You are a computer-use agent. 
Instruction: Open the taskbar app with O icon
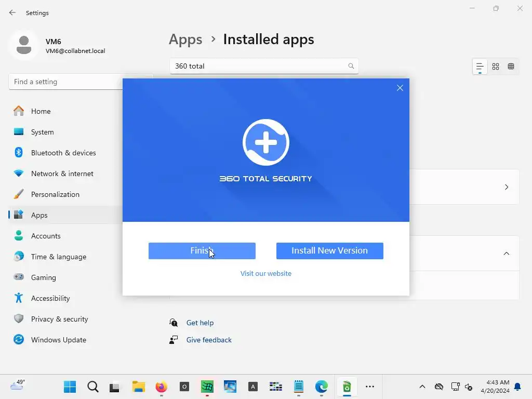[x=184, y=387]
